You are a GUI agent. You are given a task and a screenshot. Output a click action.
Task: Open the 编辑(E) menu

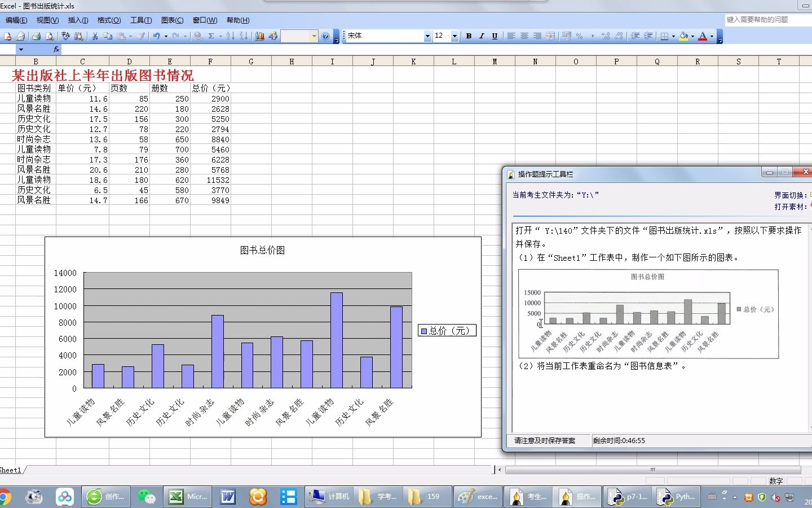tap(16, 20)
